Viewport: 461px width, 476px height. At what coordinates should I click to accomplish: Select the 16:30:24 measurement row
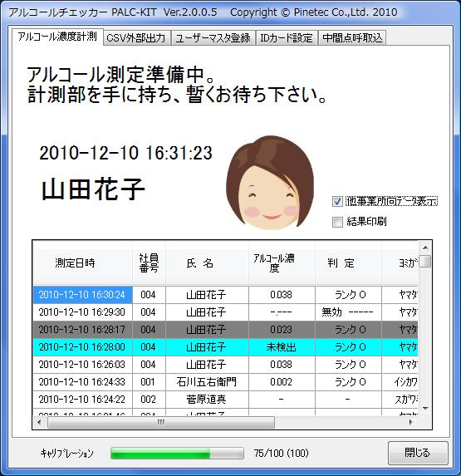[225, 295]
